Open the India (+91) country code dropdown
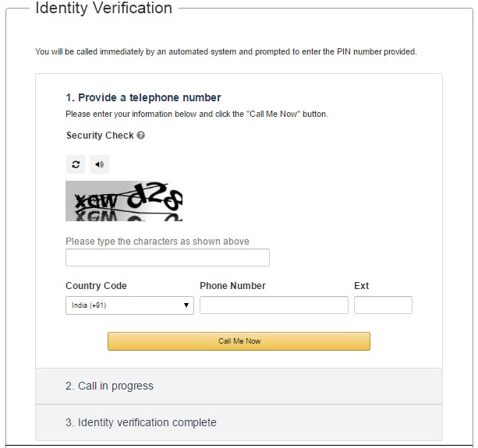Screen dimensions: 478x448 click(129, 305)
